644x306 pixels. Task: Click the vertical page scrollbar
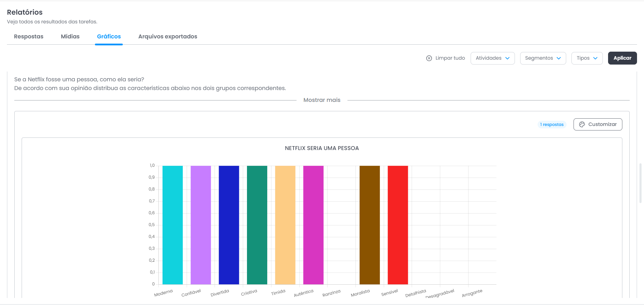(x=640, y=183)
